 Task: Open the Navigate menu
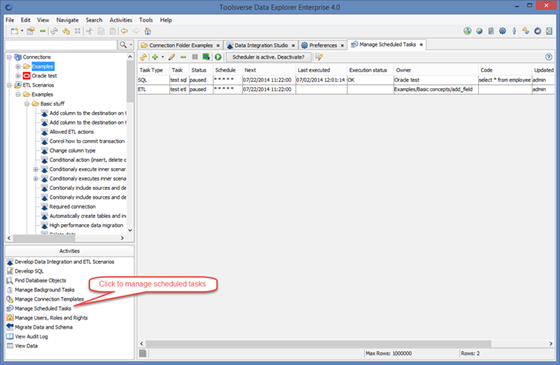click(x=68, y=20)
